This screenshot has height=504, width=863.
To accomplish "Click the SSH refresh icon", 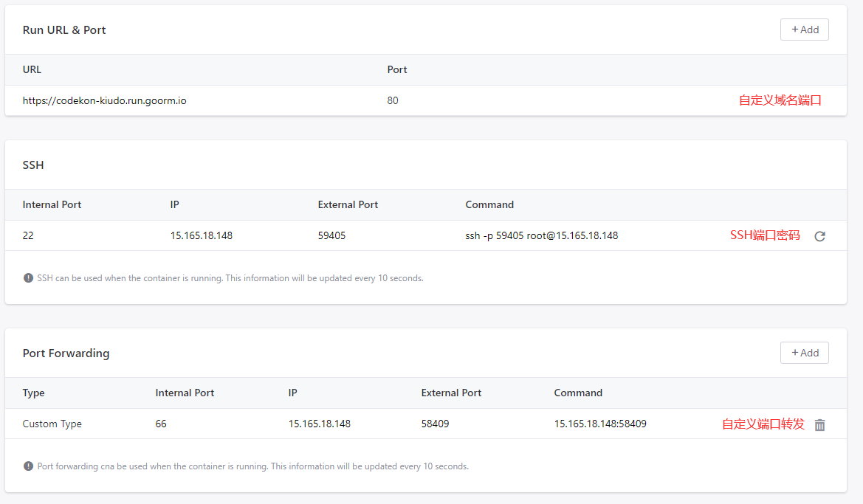I will click(819, 237).
